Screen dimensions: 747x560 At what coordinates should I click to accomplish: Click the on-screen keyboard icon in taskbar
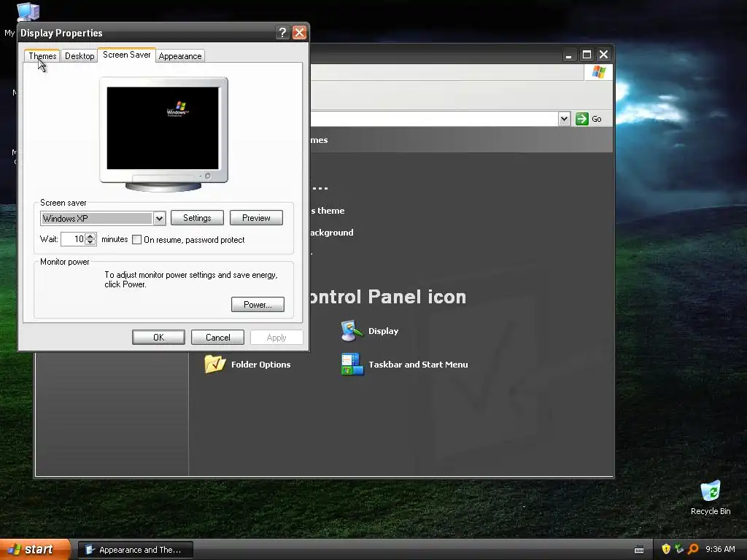coord(639,550)
